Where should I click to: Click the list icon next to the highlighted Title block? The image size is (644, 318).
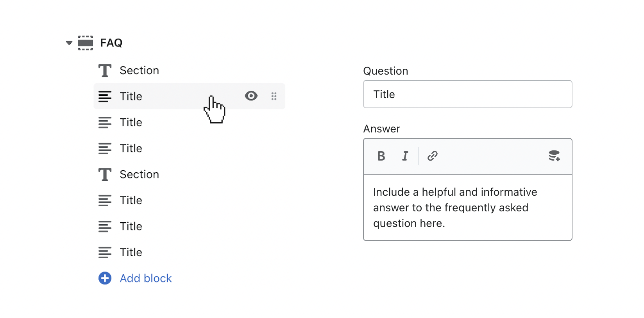[x=105, y=96]
